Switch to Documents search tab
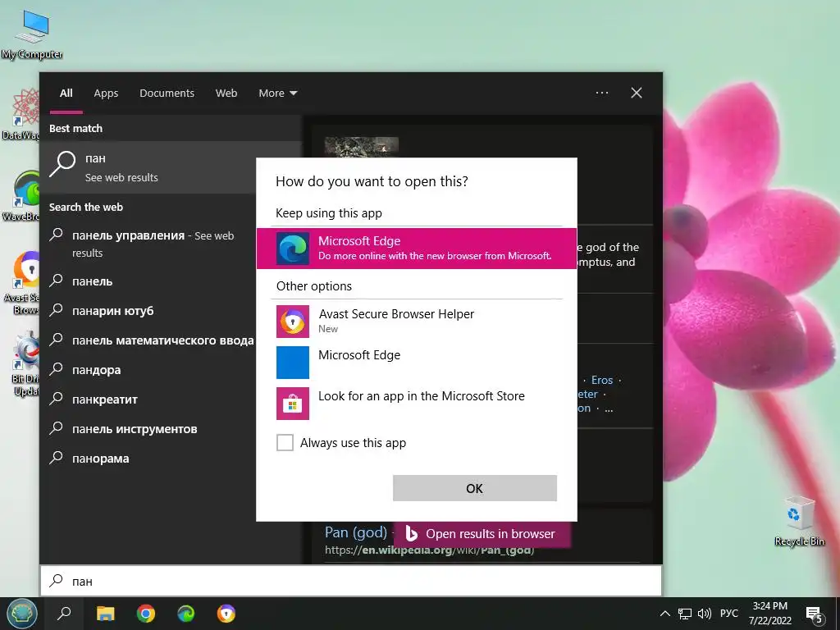Screen dimensions: 840x630 [x=167, y=94]
